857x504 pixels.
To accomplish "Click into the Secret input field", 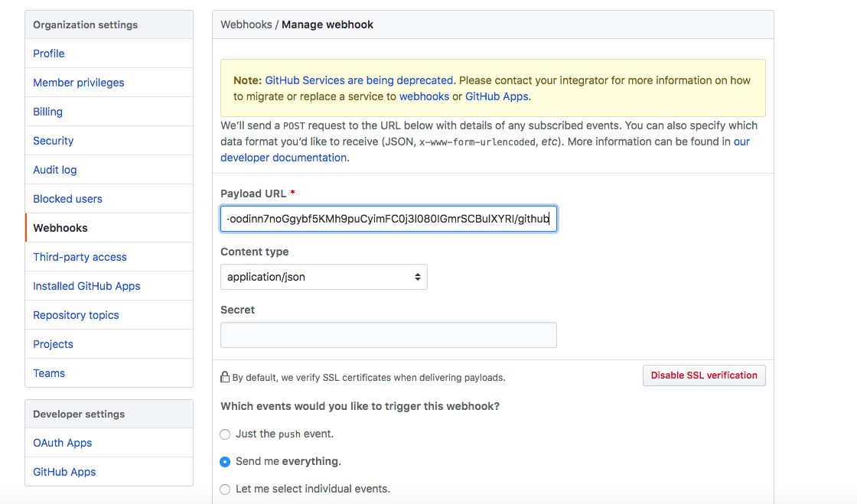I will pos(389,335).
